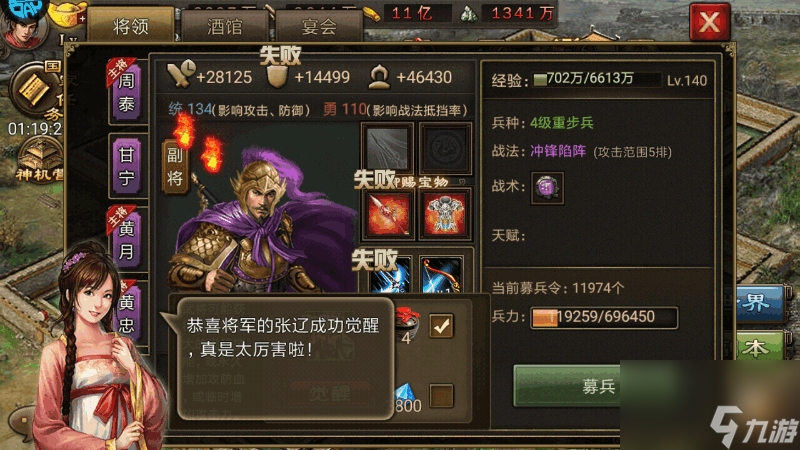
Task: Close the general panel with red X
Action: point(709,22)
